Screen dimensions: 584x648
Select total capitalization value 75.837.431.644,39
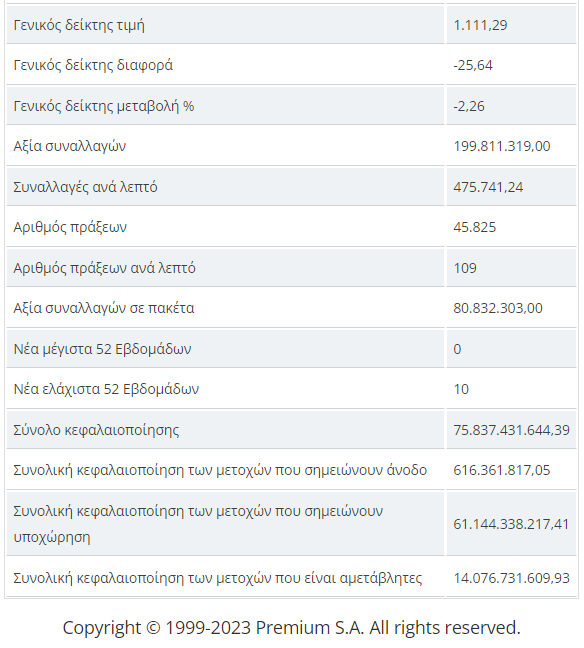pos(511,430)
